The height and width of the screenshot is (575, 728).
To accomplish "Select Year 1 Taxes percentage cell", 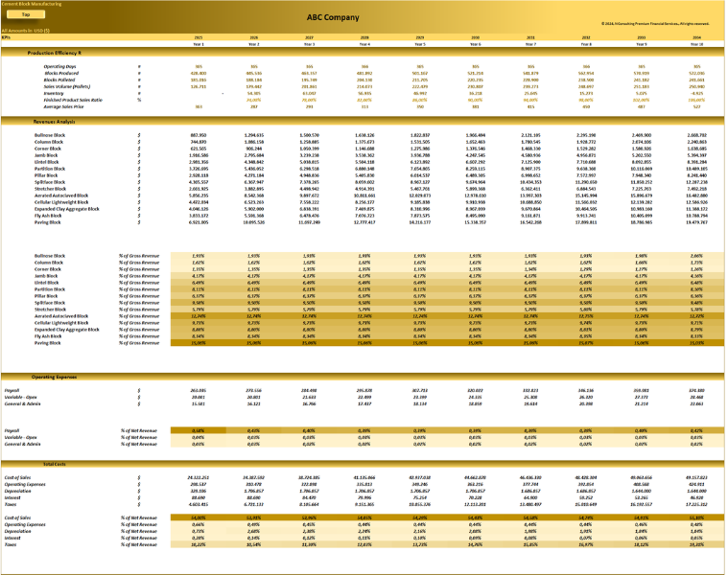I will point(199,545).
